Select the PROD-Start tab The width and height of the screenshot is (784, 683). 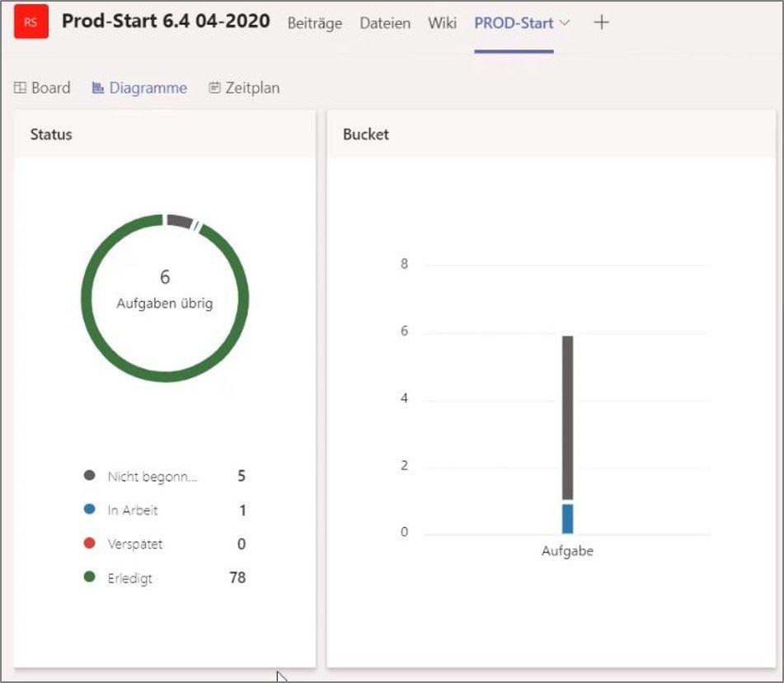point(513,23)
